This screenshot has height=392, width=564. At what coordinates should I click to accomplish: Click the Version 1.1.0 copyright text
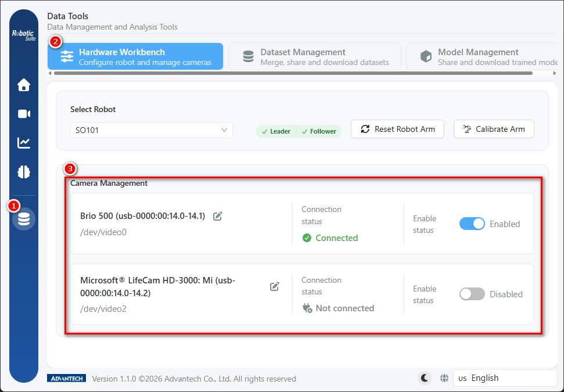point(194,379)
